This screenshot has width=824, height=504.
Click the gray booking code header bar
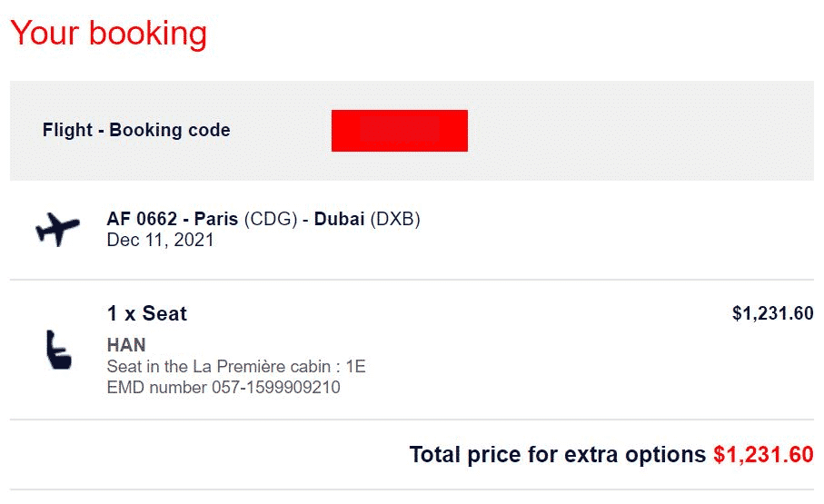click(x=412, y=131)
